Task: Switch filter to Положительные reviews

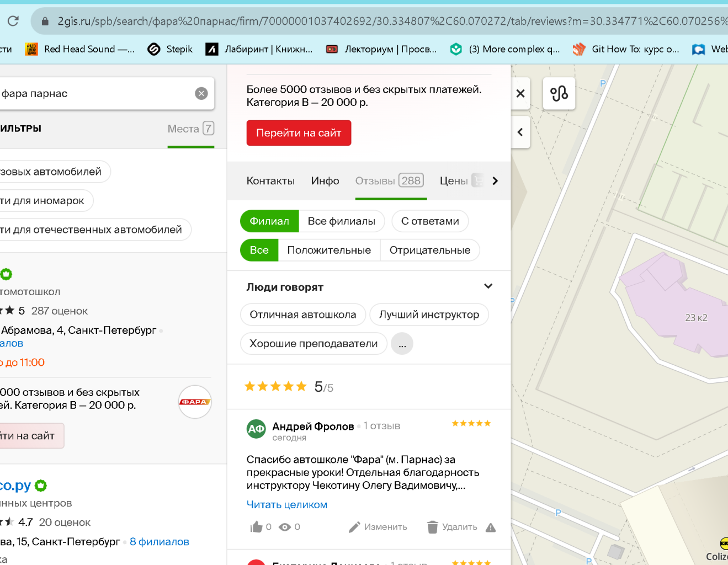Action: tap(329, 250)
